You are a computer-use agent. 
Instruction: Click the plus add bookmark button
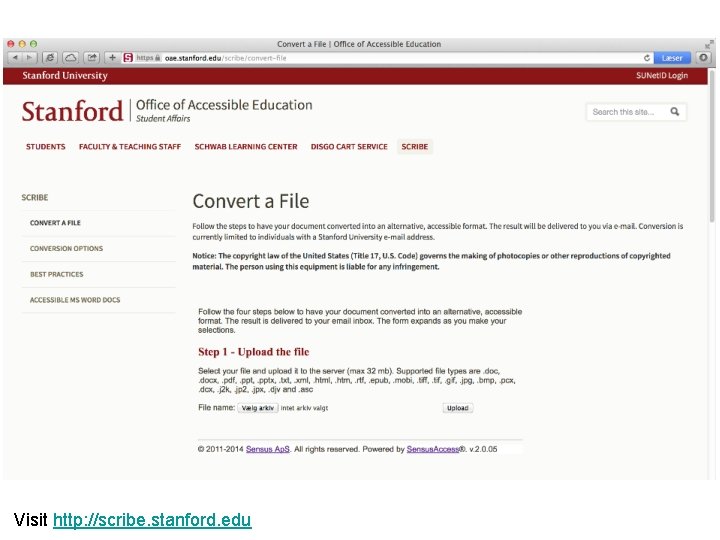(112, 58)
